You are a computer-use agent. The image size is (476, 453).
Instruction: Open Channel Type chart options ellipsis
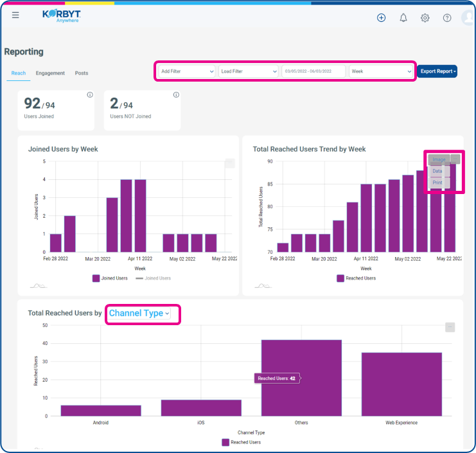point(450,327)
